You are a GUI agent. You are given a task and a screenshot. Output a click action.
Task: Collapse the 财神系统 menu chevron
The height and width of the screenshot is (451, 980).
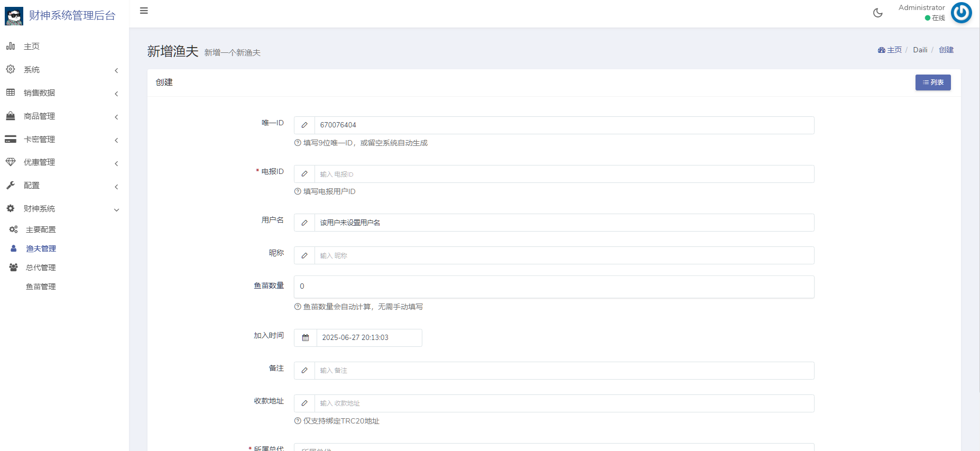point(116,210)
